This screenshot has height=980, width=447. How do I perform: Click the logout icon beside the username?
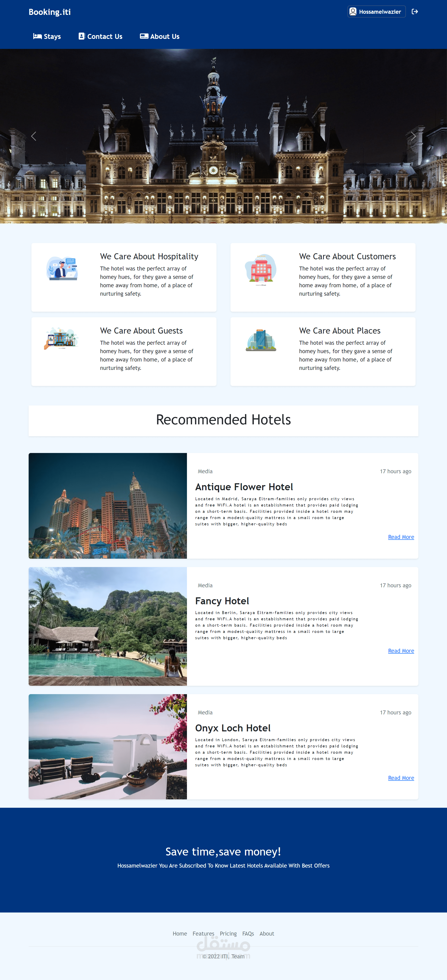click(x=415, y=12)
